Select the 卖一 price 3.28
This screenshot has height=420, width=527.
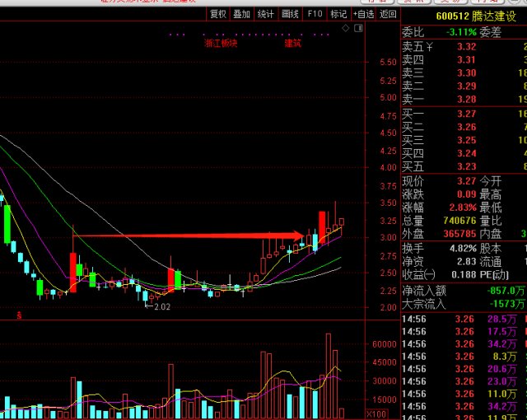click(x=467, y=99)
